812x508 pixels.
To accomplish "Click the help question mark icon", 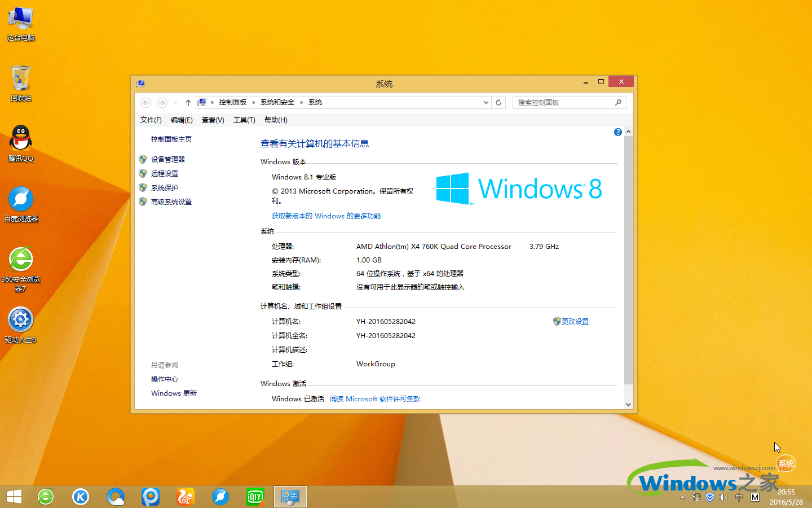I will coord(618,132).
